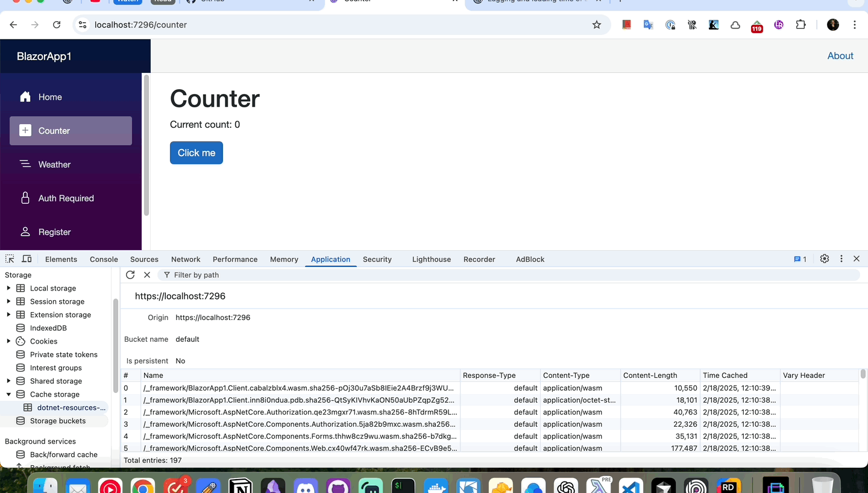Open the About link
868x493 pixels.
click(x=840, y=56)
